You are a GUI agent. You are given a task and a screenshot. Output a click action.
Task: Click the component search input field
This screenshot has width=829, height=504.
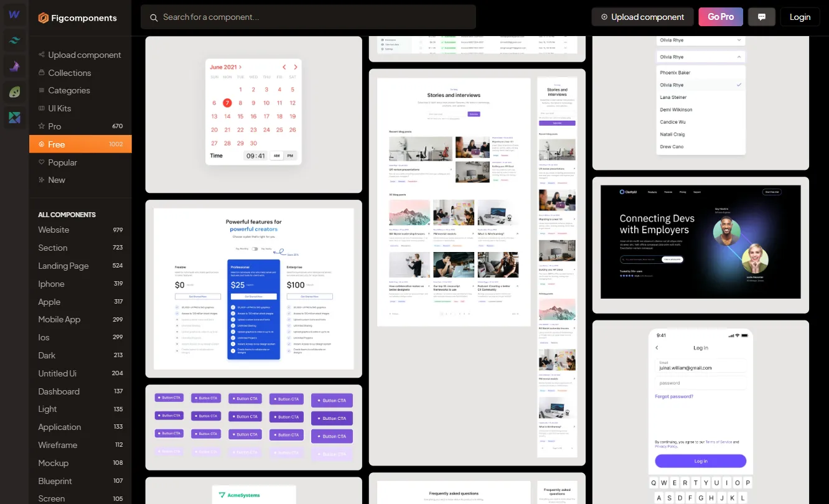[308, 17]
